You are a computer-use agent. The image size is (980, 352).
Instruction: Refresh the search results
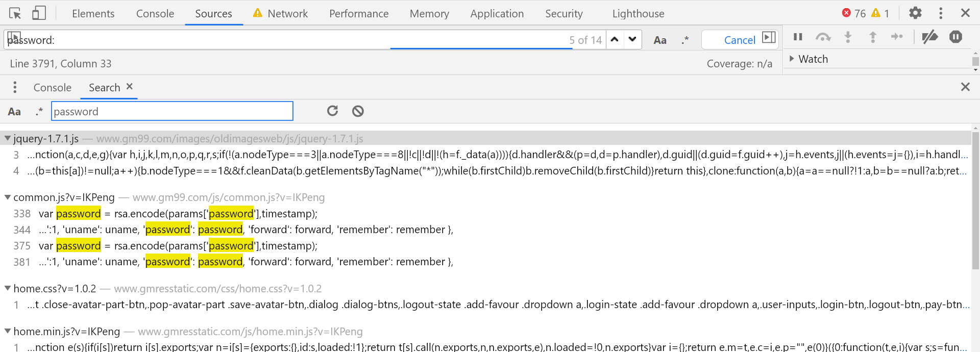coord(333,111)
